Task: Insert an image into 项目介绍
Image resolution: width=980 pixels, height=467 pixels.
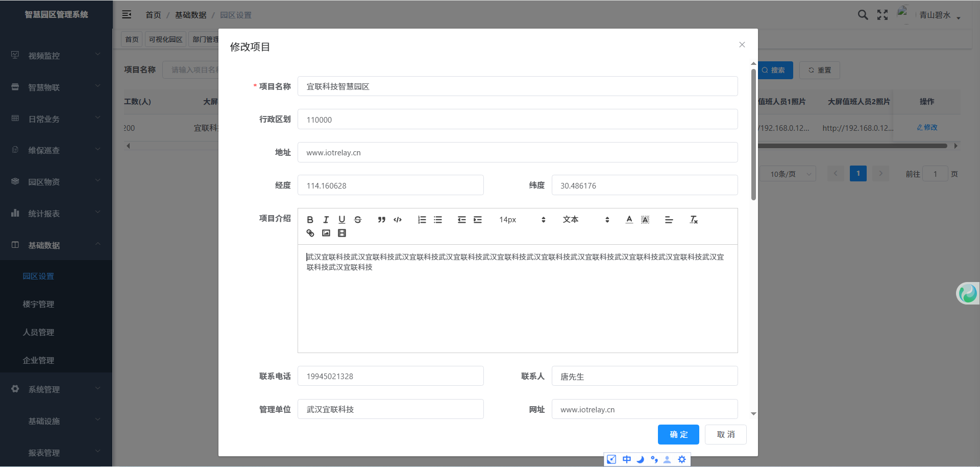Action: [x=326, y=233]
